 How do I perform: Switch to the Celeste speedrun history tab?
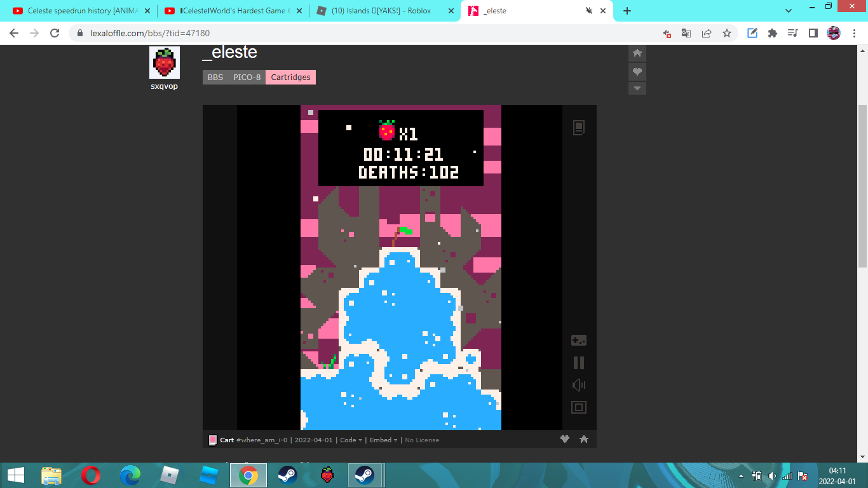click(x=80, y=11)
